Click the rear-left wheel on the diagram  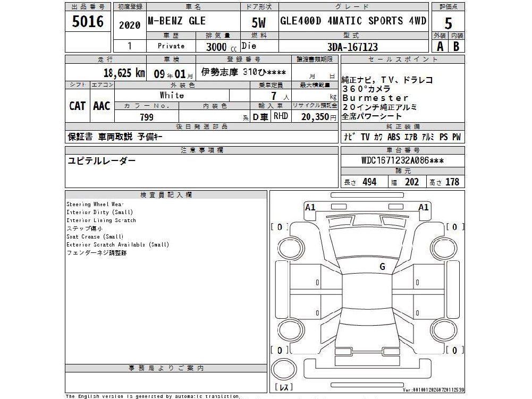tap(290, 330)
